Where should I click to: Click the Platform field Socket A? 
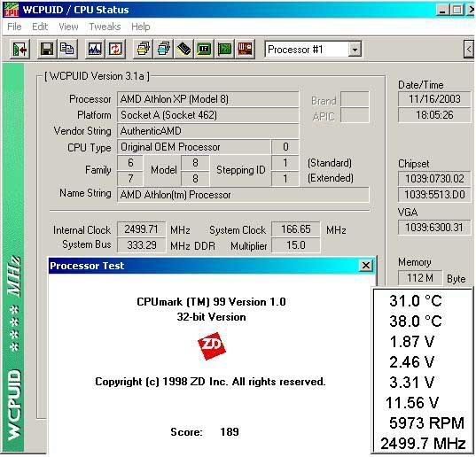coord(208,115)
